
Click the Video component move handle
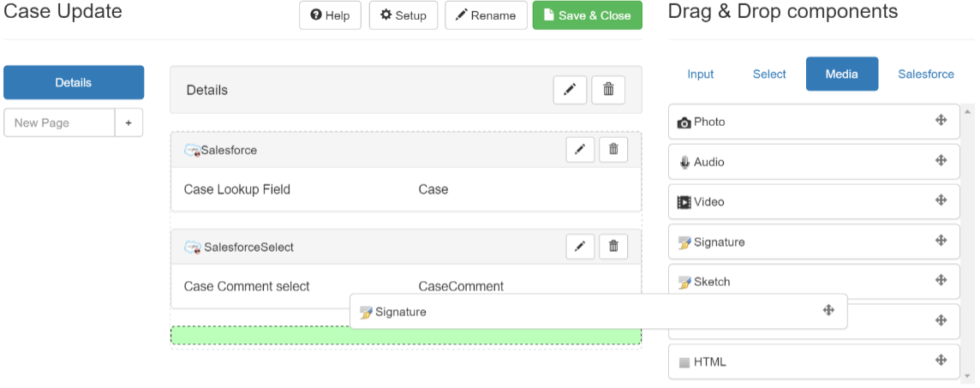tap(941, 200)
